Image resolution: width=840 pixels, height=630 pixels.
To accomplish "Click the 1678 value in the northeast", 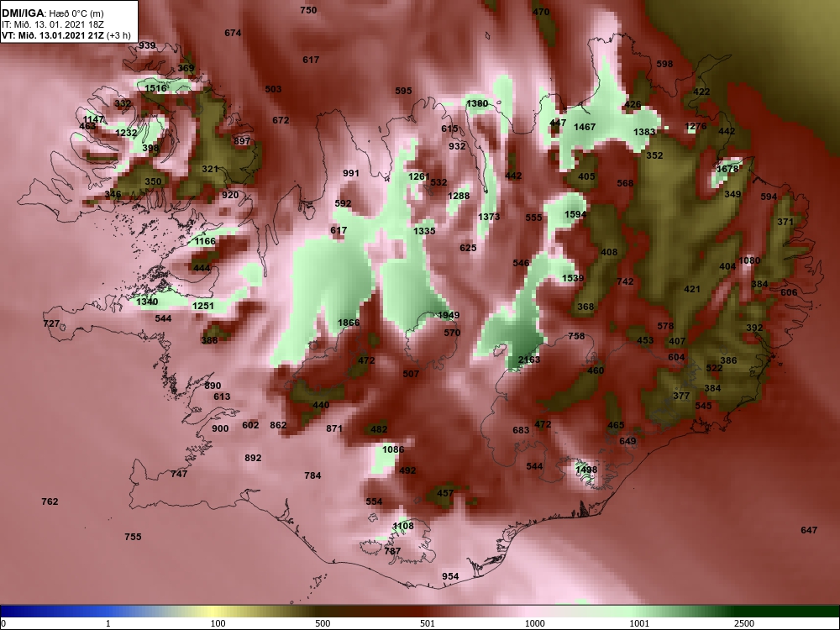I will (727, 169).
